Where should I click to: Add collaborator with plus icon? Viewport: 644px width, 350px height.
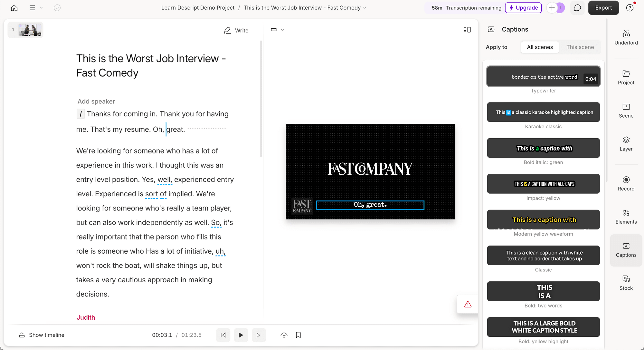tap(552, 8)
